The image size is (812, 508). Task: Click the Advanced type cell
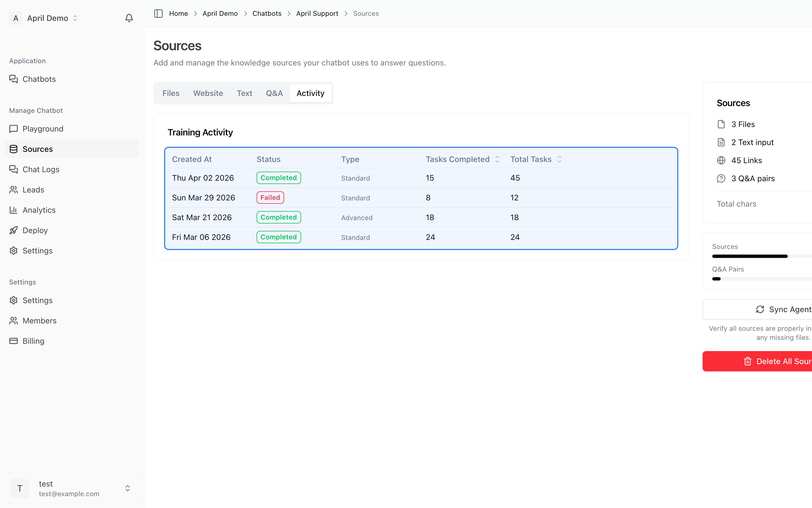coord(357,218)
